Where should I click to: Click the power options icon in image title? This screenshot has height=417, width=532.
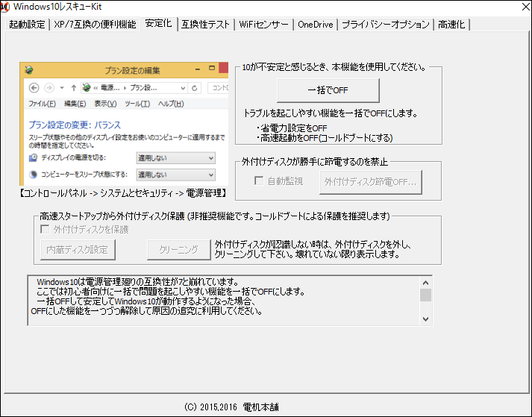pos(29,70)
